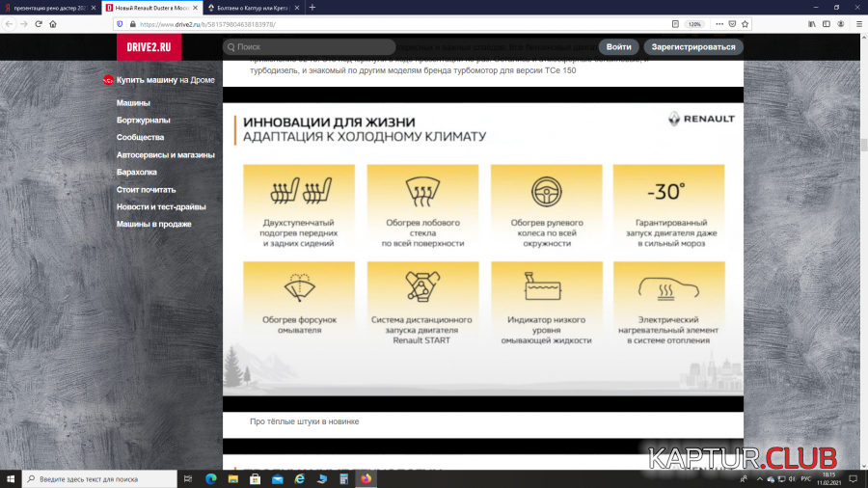The image size is (868, 488).
Task: Open tracking protection shield in address bar
Action: [120, 24]
